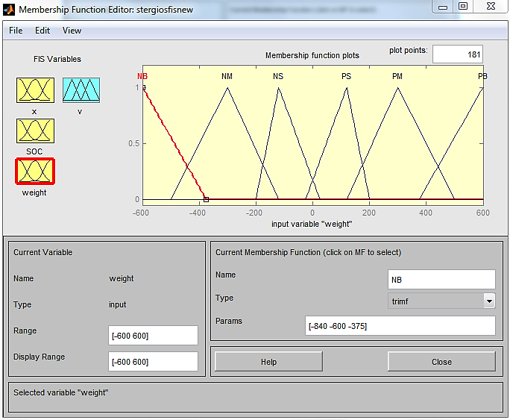Click the FIS Variables heading
This screenshot has width=510, height=420.
[x=57, y=59]
